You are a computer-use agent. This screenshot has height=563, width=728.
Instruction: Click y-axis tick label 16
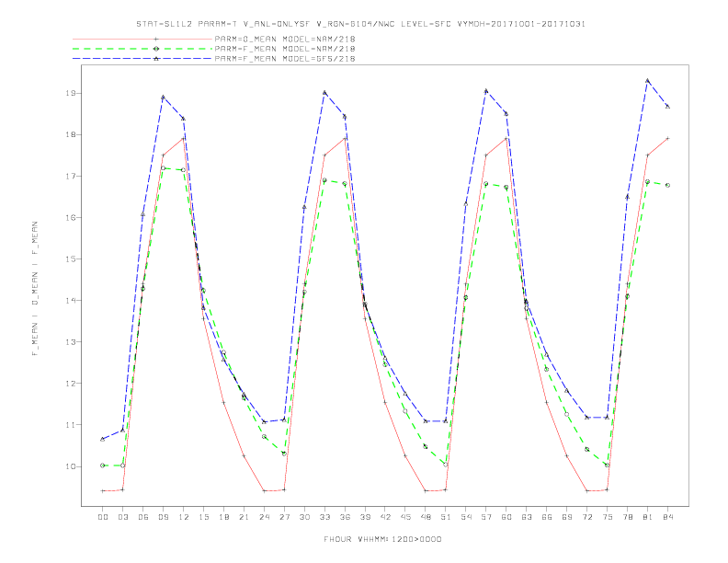tap(71, 217)
